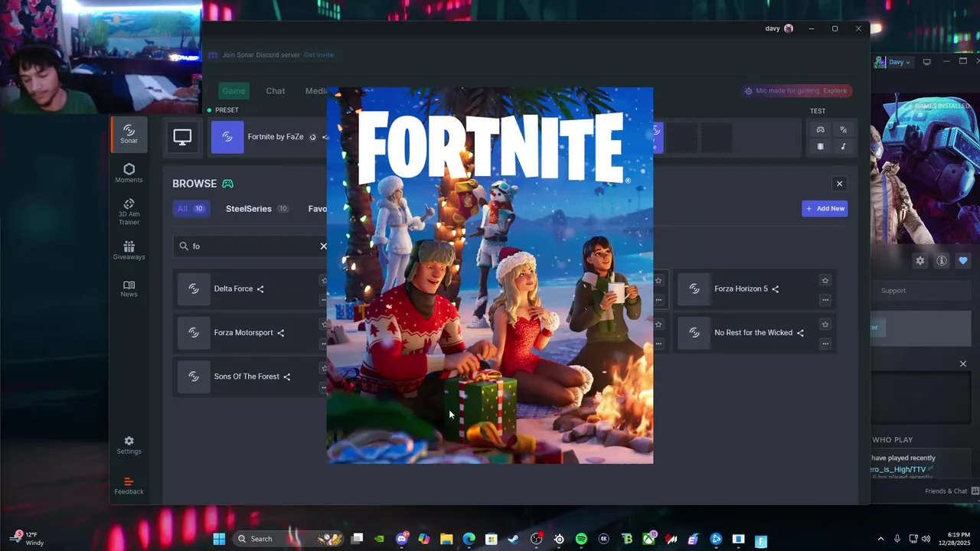The width and height of the screenshot is (980, 551).
Task: Click the Sons Of The Forest preset thumbnail
Action: (x=194, y=377)
